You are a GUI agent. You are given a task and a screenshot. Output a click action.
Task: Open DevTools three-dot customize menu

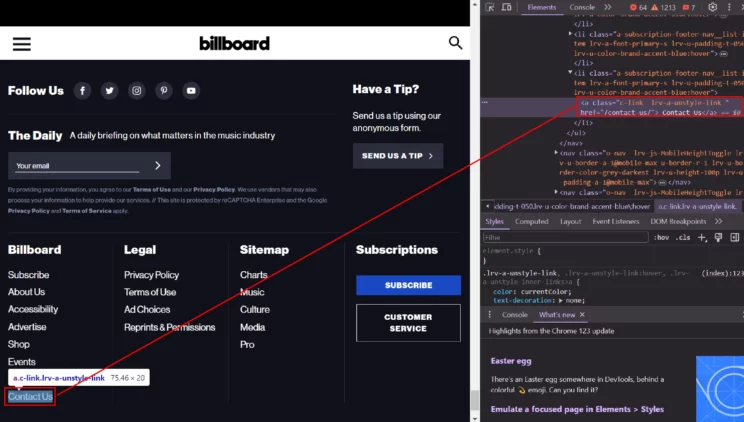729,7
